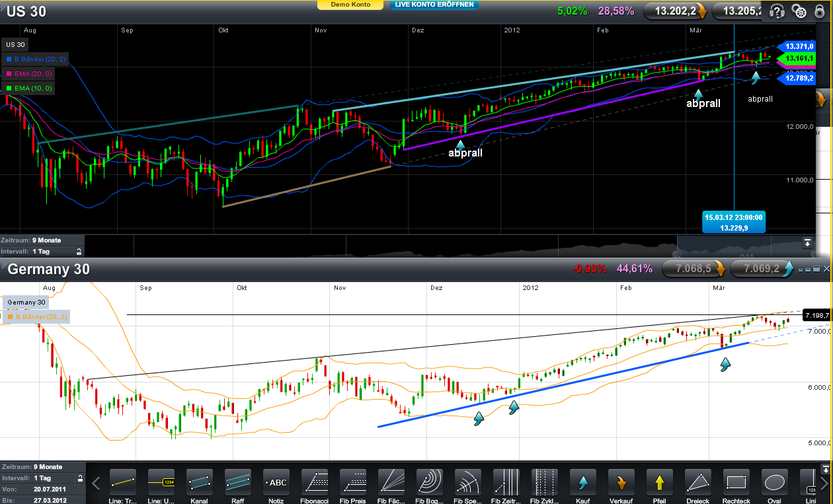Open the Intervall 1 Tag selector for US 30
Image resolution: width=833 pixels, height=504 pixels.
(x=36, y=252)
